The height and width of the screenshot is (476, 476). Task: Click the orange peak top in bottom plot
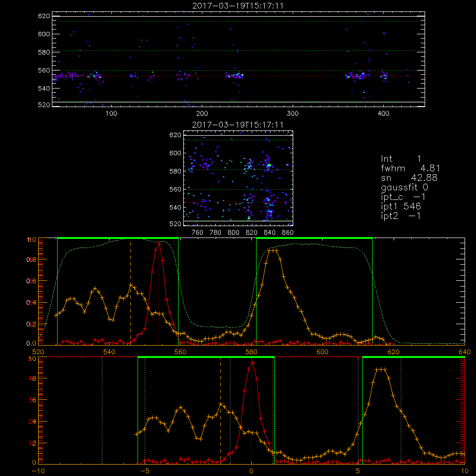381,369
